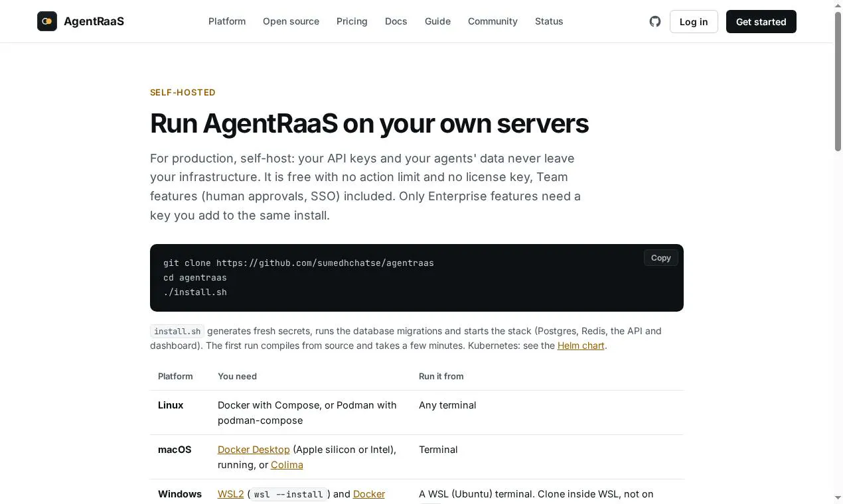
Task: Click the "wsl --install" code snippet
Action: pos(289,495)
